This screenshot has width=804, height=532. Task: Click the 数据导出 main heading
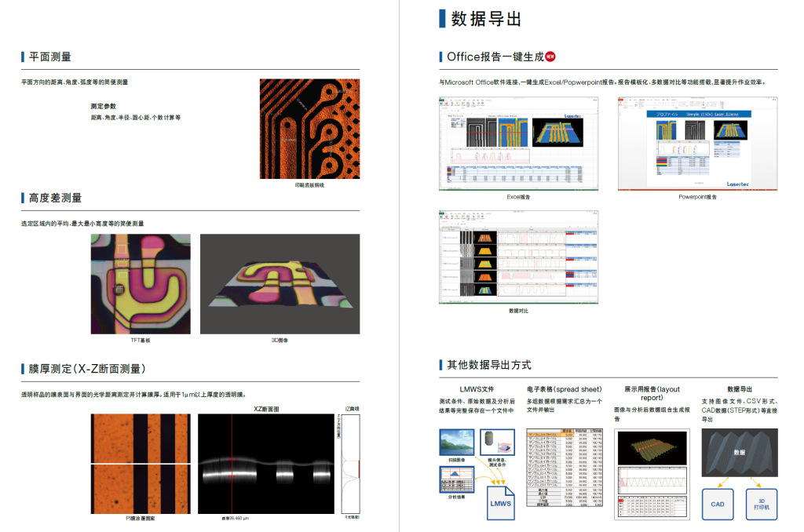tap(486, 19)
